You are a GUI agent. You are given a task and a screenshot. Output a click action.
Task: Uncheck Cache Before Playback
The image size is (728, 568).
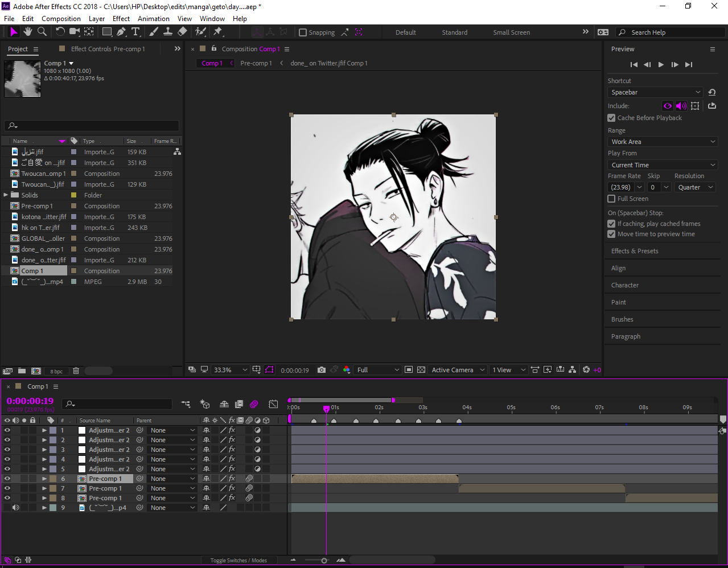click(611, 118)
